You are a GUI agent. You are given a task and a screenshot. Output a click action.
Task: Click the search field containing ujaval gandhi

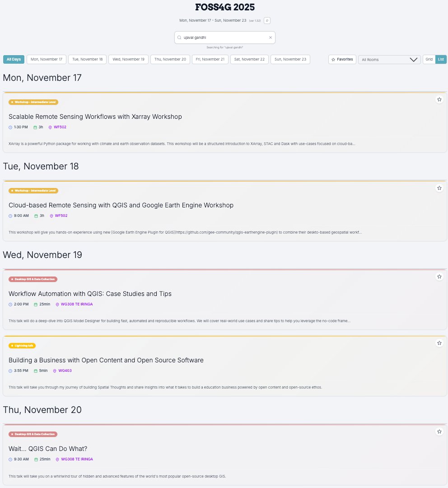tap(224, 38)
